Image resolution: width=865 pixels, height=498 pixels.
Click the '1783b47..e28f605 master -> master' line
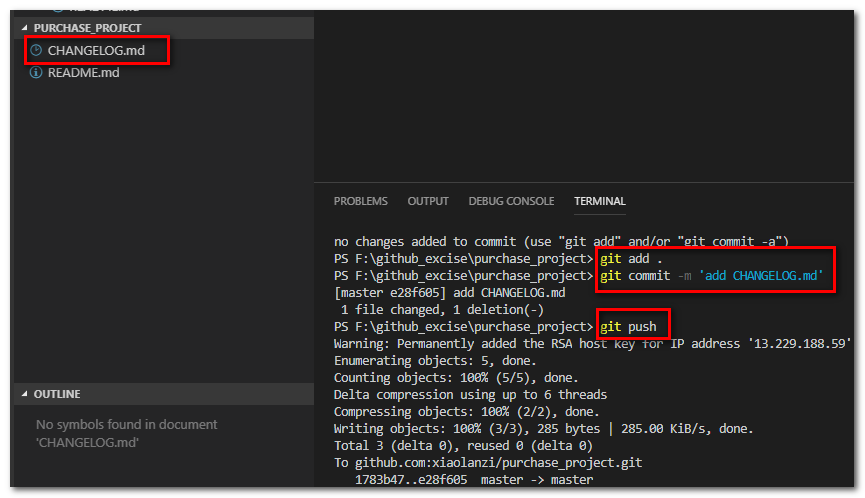474,480
